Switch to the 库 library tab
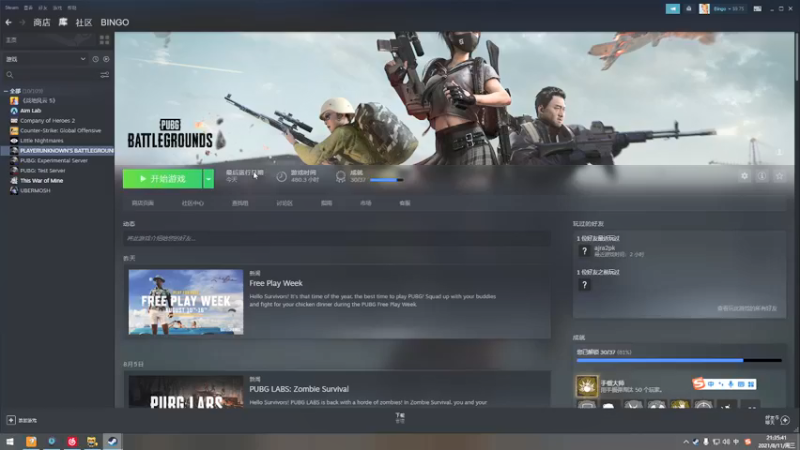Viewport: 800px width, 450px height. pos(63,22)
